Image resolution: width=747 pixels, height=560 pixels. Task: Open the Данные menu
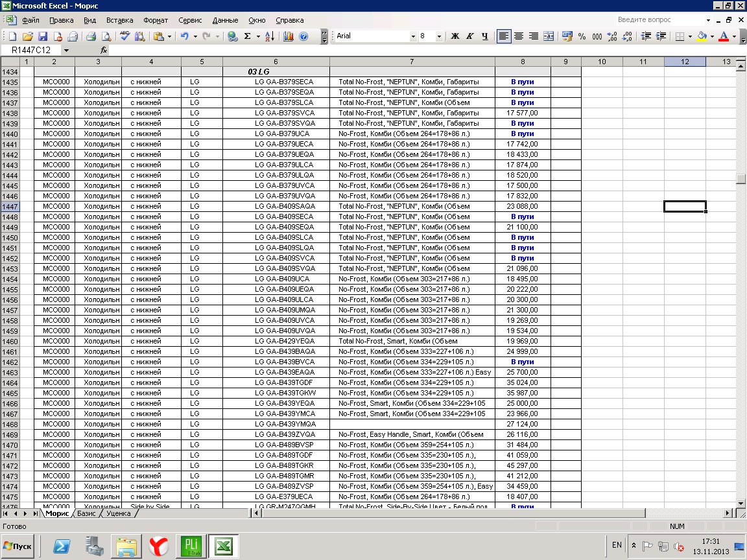pos(225,20)
